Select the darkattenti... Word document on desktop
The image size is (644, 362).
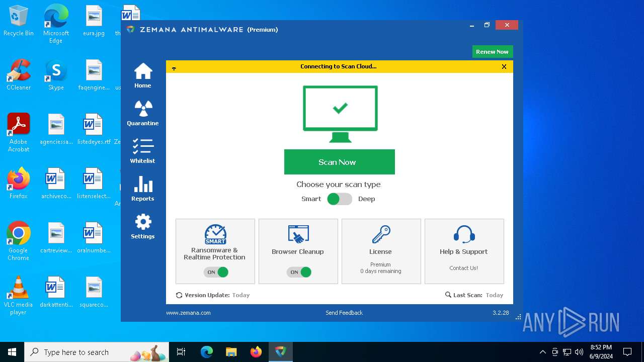click(56, 292)
